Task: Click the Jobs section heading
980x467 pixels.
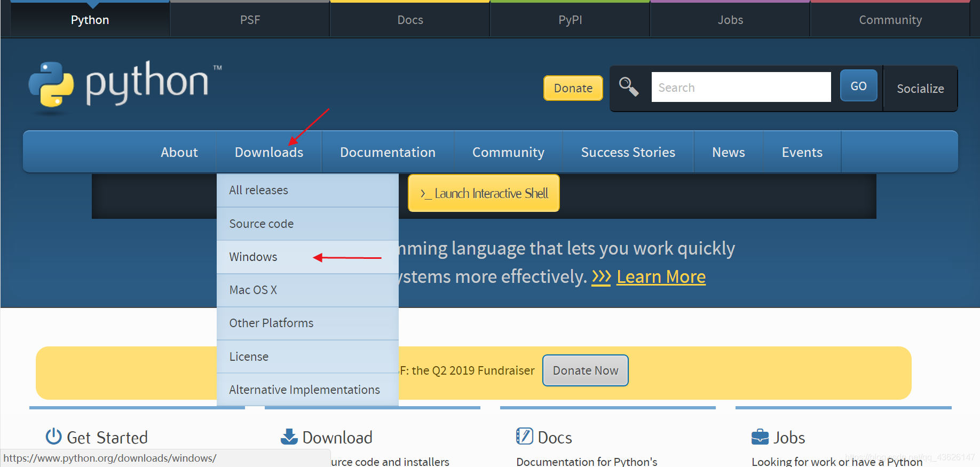Action: tap(789, 438)
